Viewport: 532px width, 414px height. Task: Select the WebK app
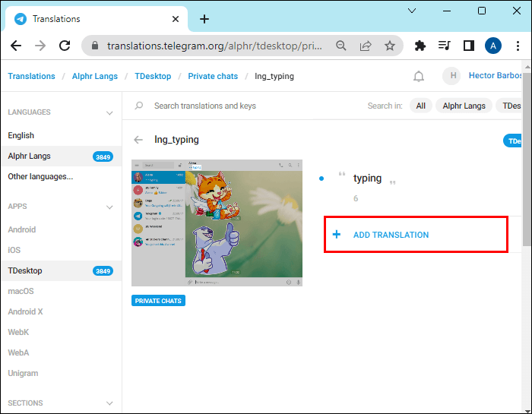coord(62,332)
